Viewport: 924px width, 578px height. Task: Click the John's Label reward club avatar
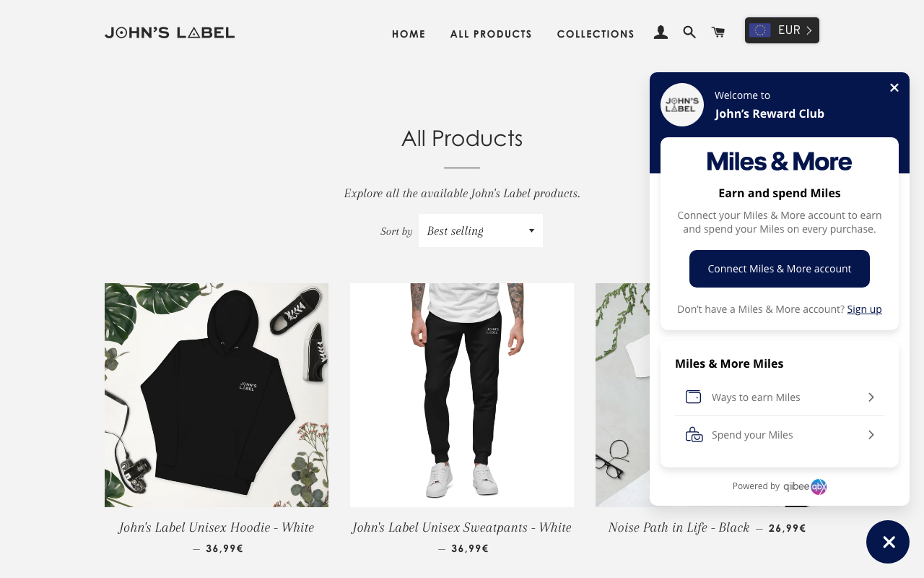[x=682, y=105]
